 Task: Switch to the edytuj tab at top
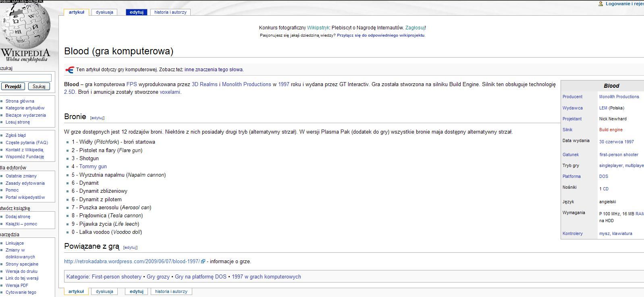pos(137,12)
